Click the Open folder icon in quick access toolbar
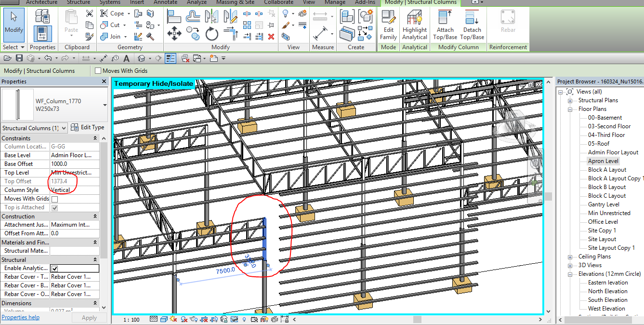 coord(7,58)
